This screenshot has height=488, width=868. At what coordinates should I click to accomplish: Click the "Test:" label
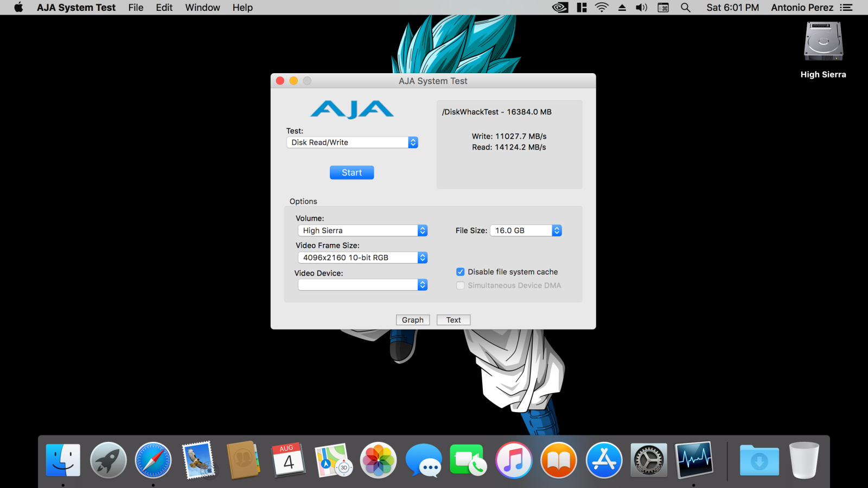(x=295, y=131)
